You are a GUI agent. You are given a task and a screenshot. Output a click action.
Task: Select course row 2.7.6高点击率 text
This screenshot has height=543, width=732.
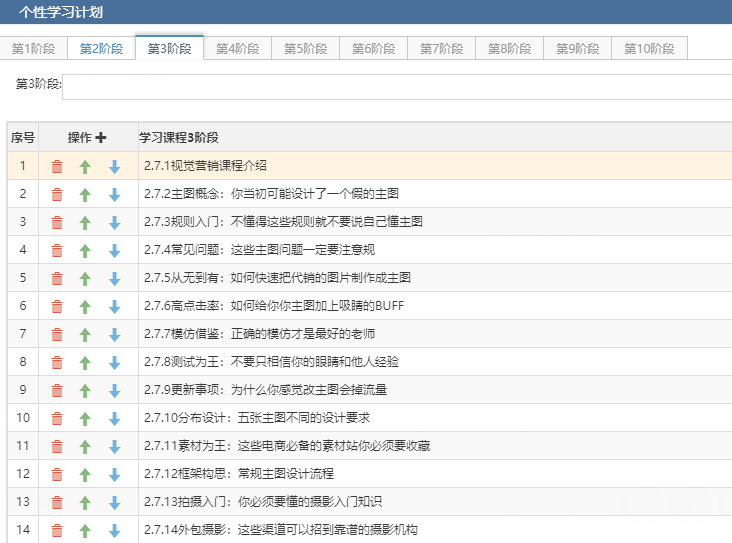point(274,306)
